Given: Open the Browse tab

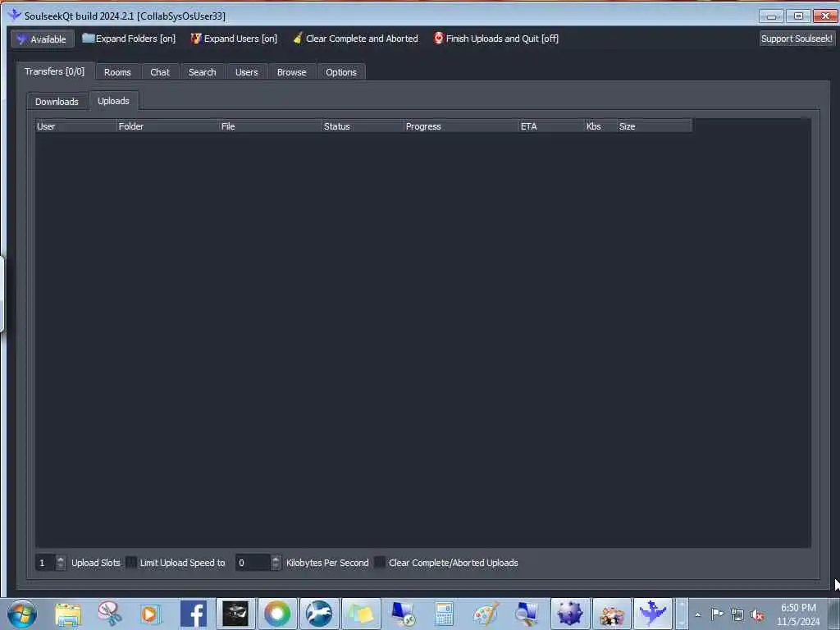Looking at the screenshot, I should tap(291, 72).
